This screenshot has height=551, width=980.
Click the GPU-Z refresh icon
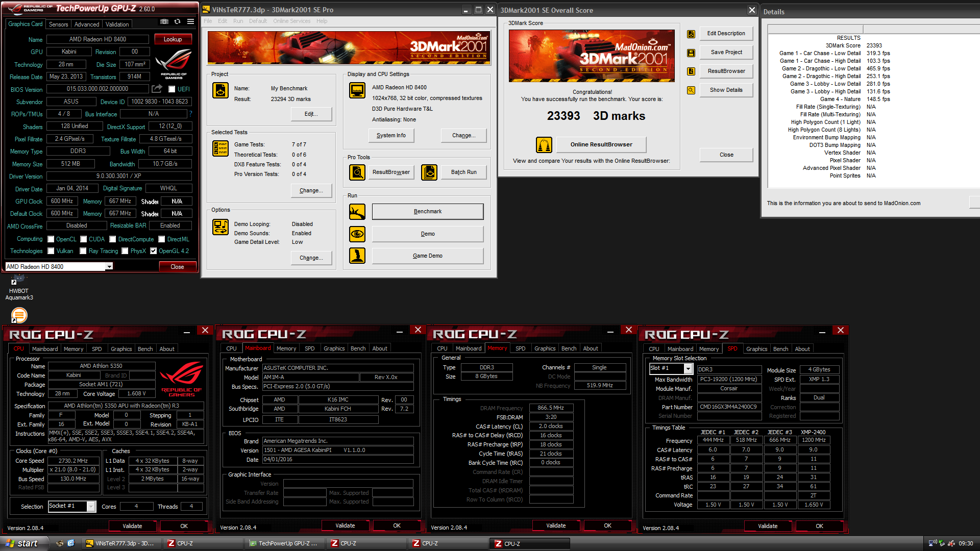click(177, 22)
